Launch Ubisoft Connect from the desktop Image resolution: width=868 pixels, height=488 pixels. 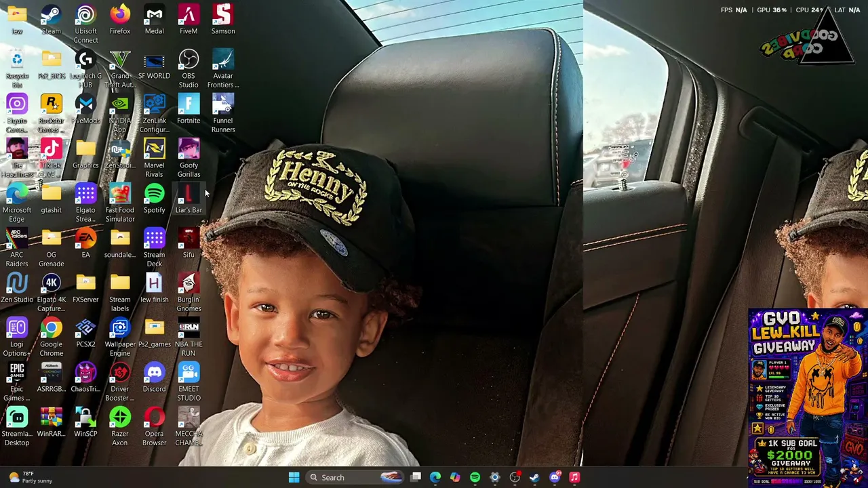(x=85, y=24)
